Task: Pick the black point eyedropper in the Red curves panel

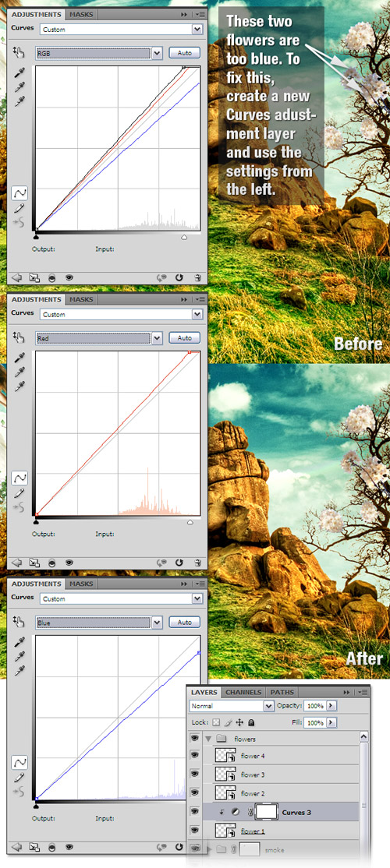Action: click(19, 357)
